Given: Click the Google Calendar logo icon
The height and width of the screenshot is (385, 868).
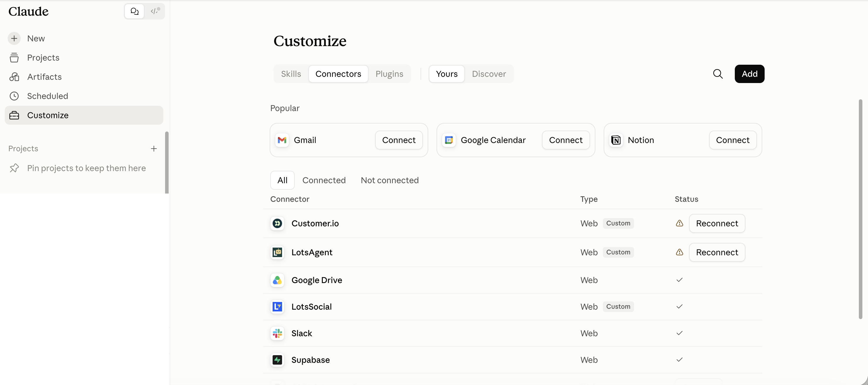Looking at the screenshot, I should click(449, 140).
